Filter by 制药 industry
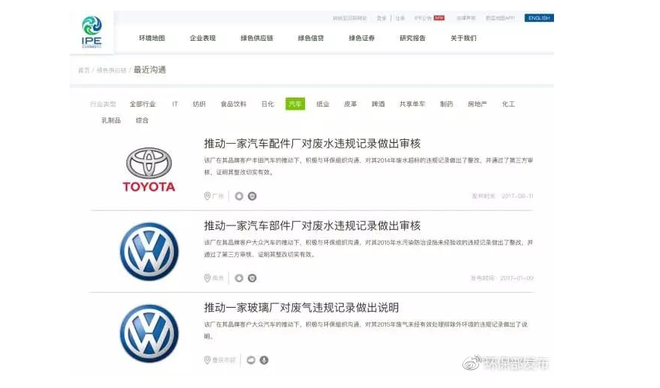 point(447,104)
